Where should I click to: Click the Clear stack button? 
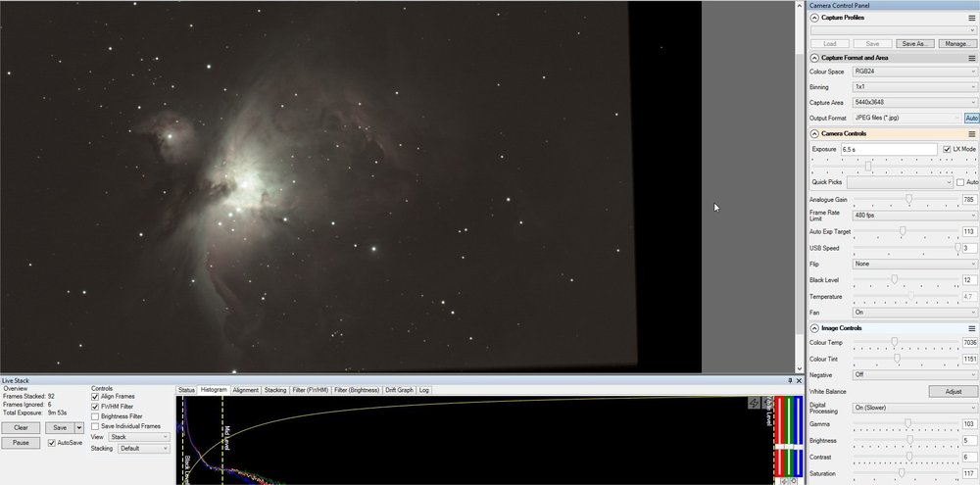(21, 428)
